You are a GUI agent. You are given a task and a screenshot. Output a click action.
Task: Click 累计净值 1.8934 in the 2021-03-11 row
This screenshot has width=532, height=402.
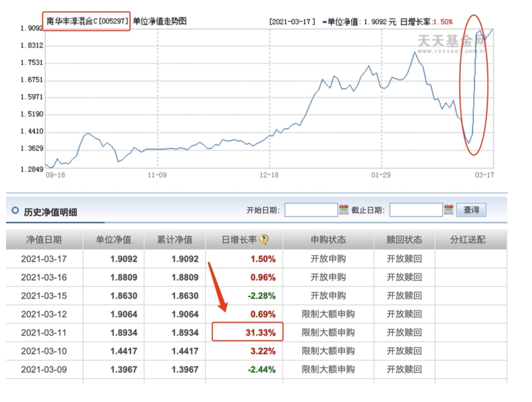[185, 333]
